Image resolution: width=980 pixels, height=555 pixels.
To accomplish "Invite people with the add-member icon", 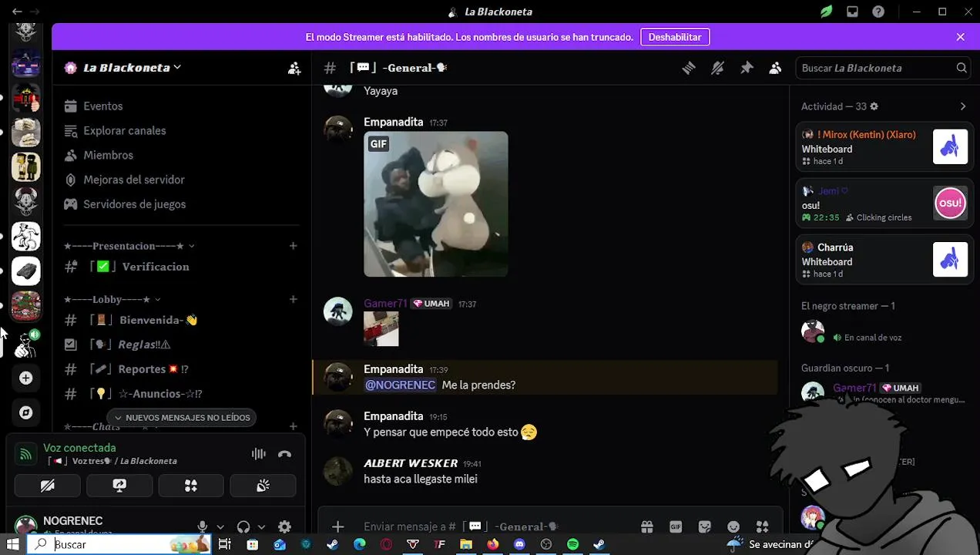I will pos(294,68).
